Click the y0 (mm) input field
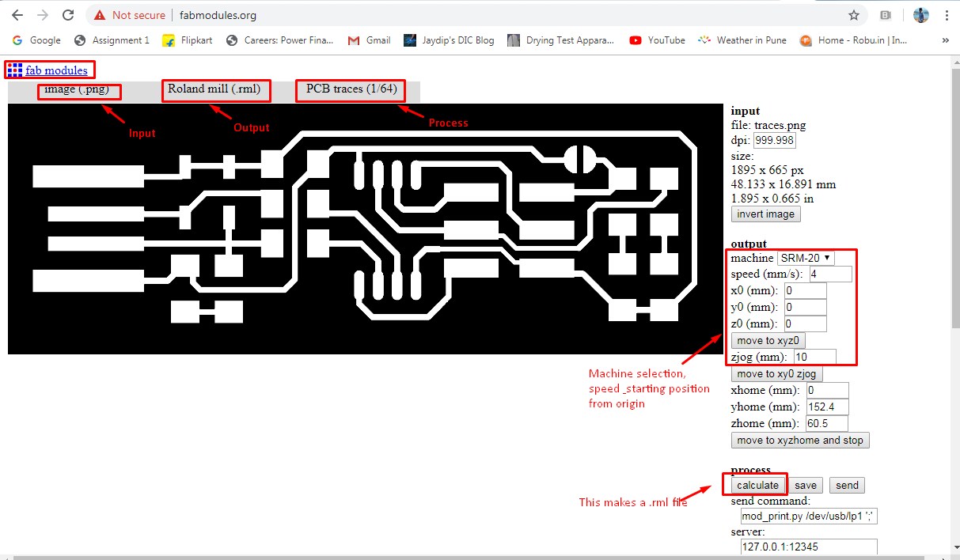Screen dimensions: 960x560 [x=805, y=308]
